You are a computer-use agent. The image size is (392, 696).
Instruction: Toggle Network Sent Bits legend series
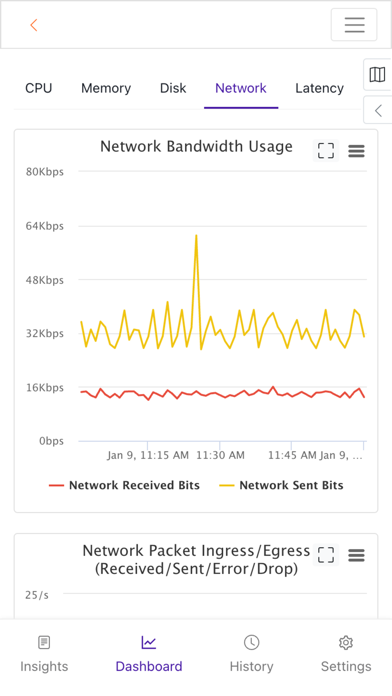click(281, 485)
